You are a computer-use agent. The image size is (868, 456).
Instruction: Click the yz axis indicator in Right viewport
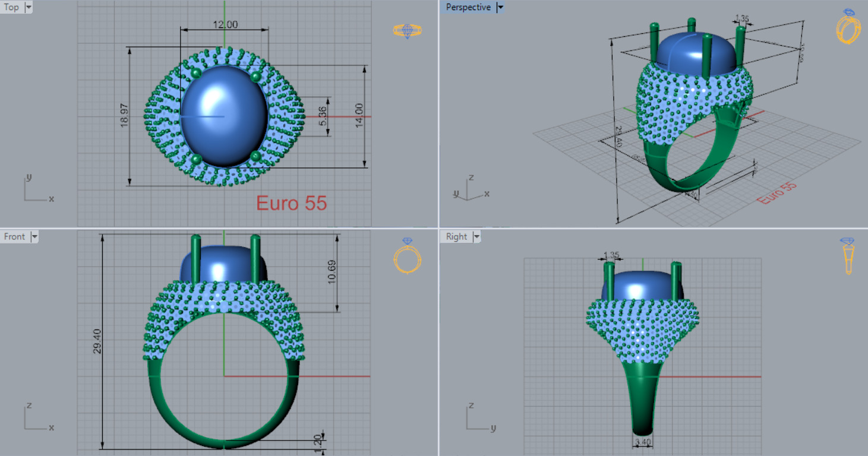pyautogui.click(x=480, y=417)
